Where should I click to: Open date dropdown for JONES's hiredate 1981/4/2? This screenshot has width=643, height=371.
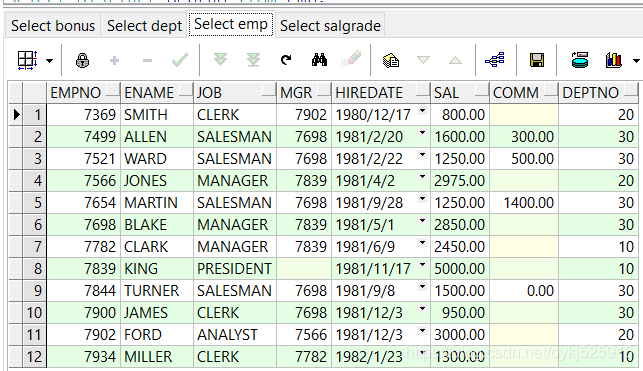tap(422, 177)
